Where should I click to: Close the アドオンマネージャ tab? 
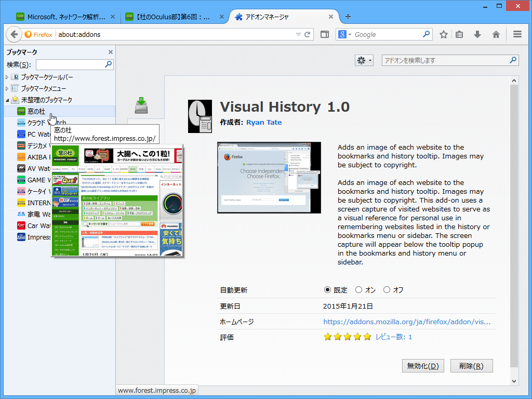tap(331, 17)
